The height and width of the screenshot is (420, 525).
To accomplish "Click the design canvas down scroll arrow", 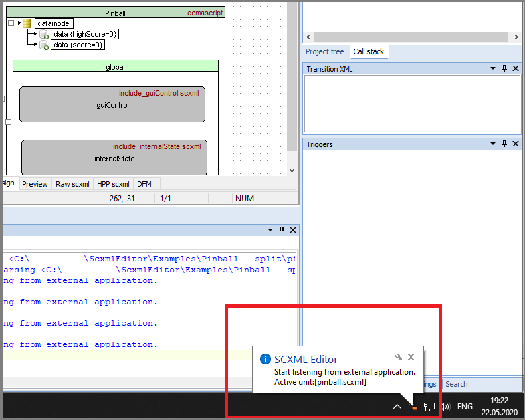I will 292,170.
